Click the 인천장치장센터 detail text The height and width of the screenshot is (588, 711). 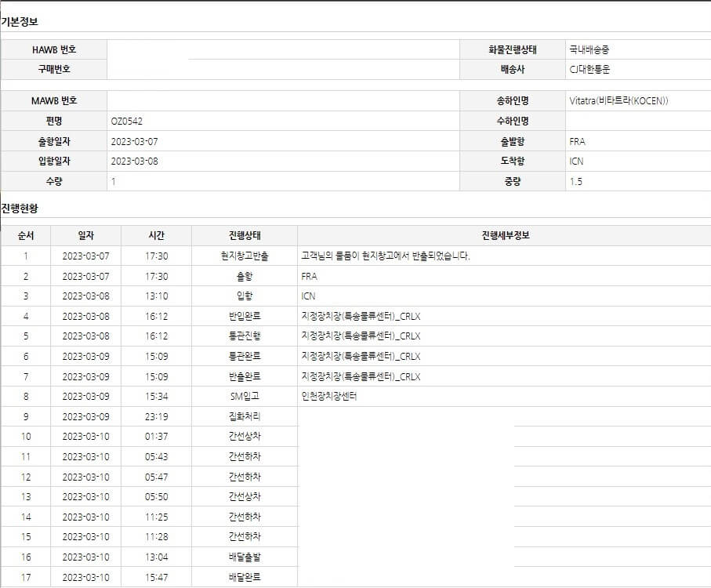click(328, 396)
